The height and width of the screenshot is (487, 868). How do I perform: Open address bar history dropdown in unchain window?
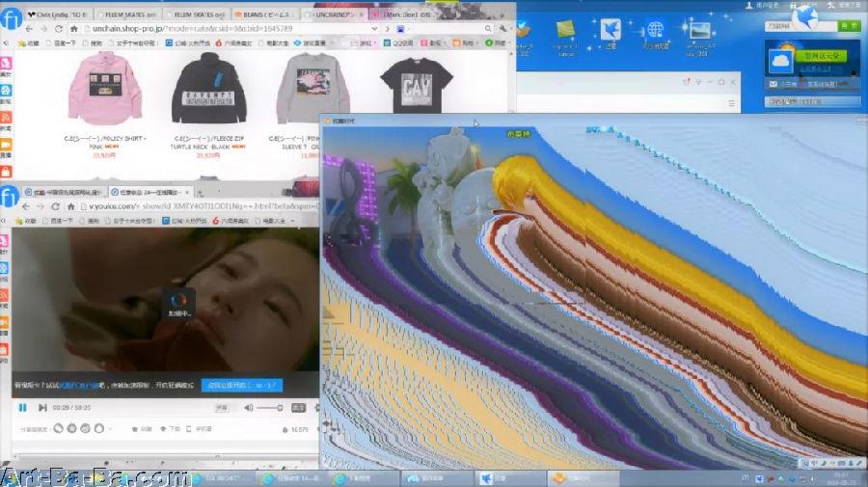click(x=374, y=28)
